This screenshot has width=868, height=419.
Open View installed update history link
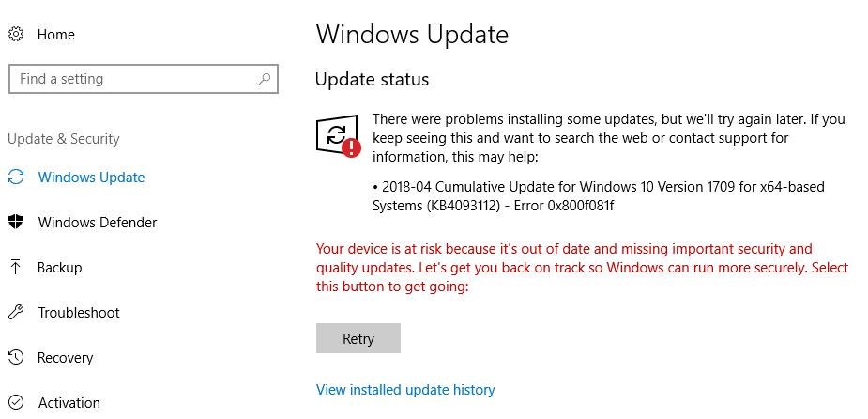(x=405, y=390)
